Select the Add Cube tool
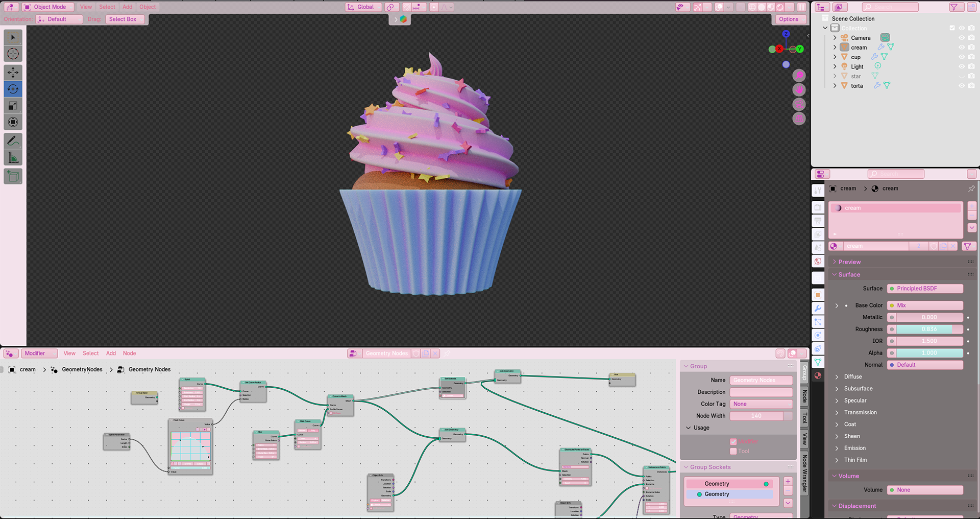 [x=13, y=177]
